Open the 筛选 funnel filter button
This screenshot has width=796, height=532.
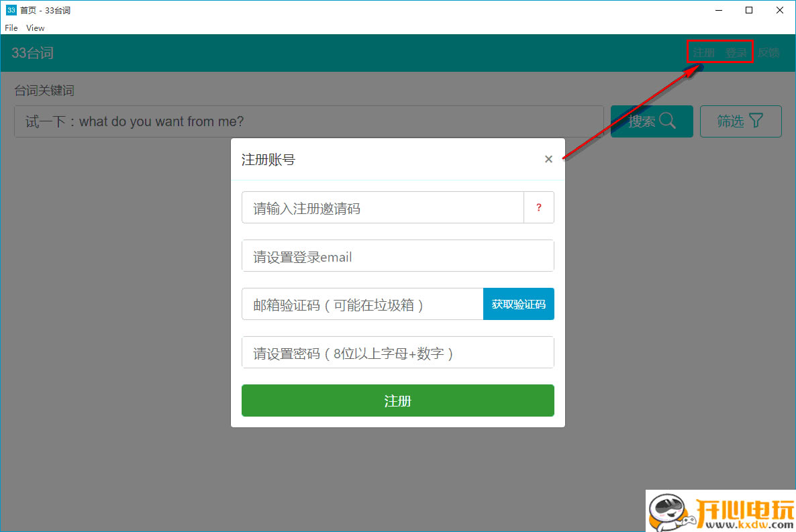(740, 121)
